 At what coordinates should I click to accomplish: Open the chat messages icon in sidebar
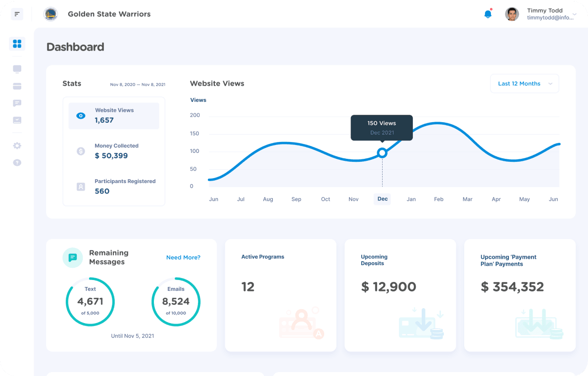pos(17,103)
